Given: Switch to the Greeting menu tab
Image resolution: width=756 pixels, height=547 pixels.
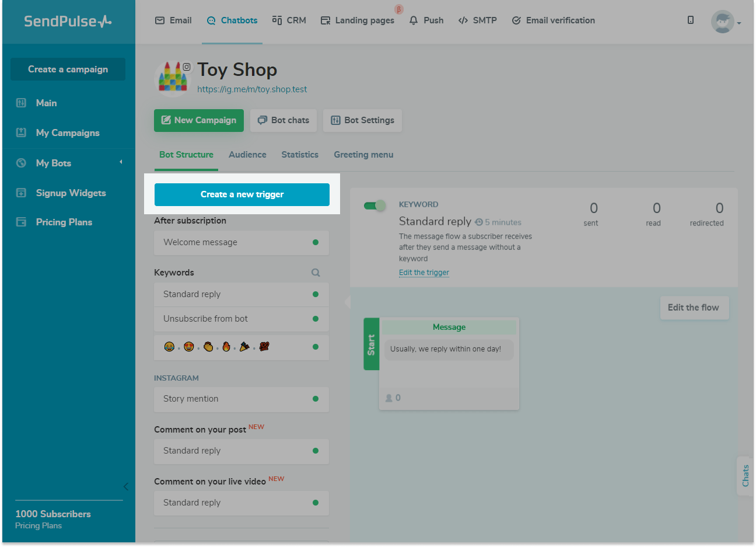Looking at the screenshot, I should pyautogui.click(x=363, y=155).
